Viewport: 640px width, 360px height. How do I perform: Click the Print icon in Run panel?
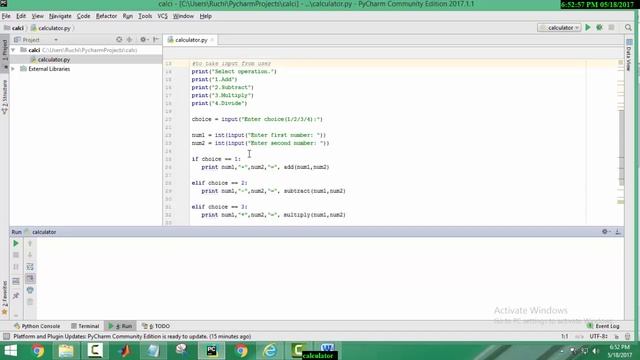(x=30, y=290)
